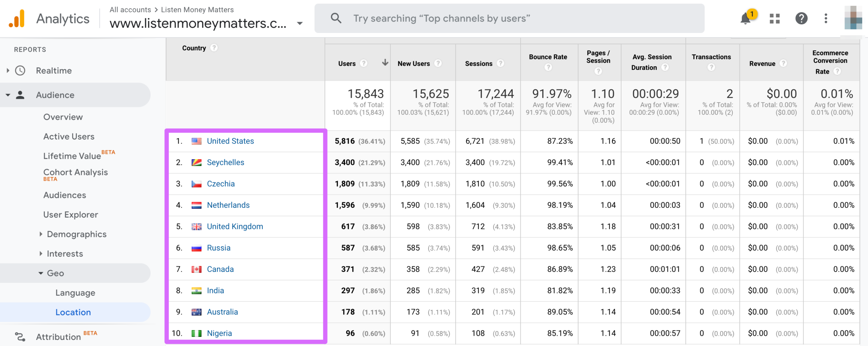
Task: Sort by Transactions column header
Action: click(711, 57)
